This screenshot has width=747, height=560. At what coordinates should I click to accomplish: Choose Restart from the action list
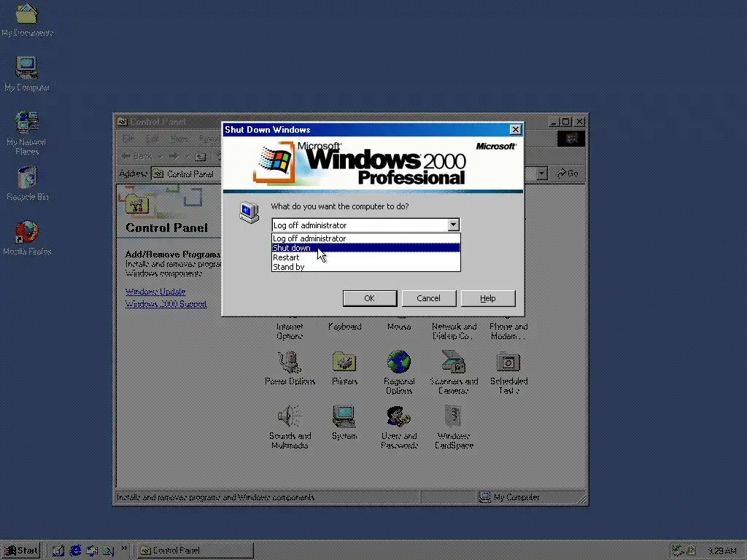tap(365, 257)
